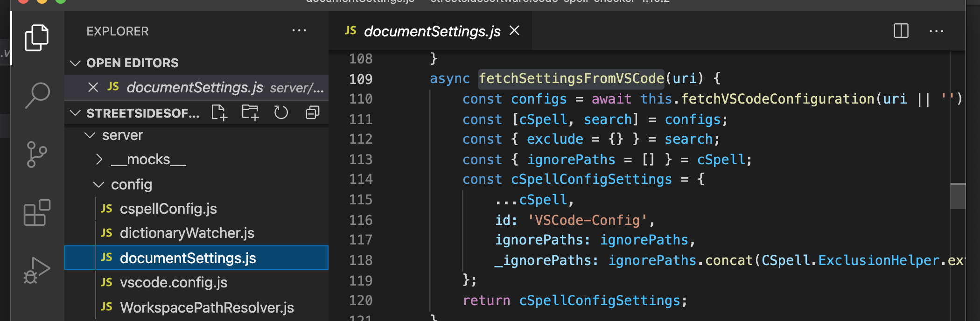The height and width of the screenshot is (321, 980).
Task: Open the Source Control view
Action: pos(36,154)
